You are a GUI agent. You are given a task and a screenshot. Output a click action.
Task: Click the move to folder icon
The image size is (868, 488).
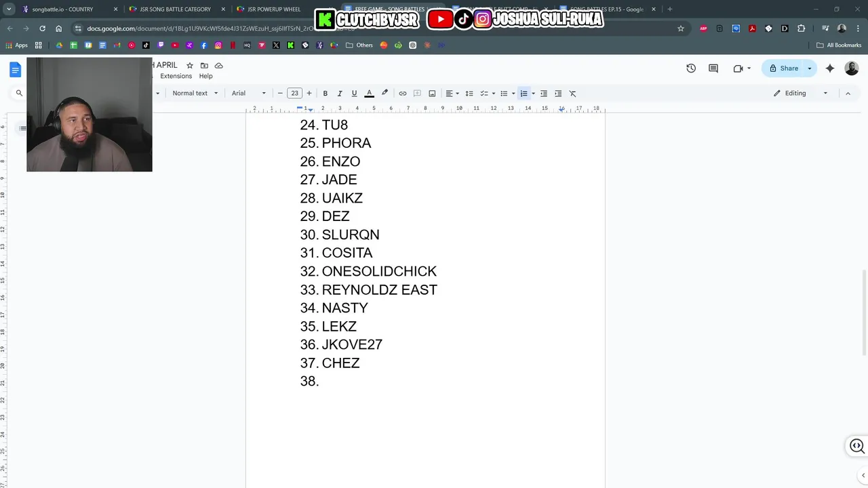point(204,66)
